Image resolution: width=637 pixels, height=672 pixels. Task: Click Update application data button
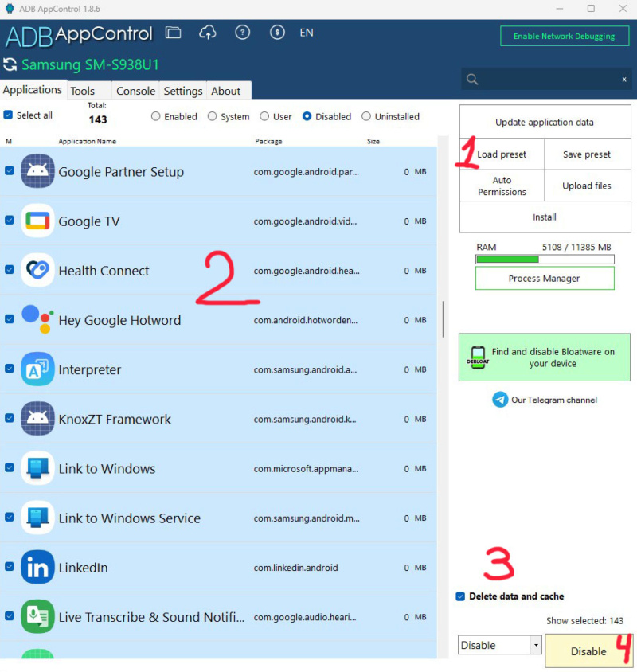(545, 122)
